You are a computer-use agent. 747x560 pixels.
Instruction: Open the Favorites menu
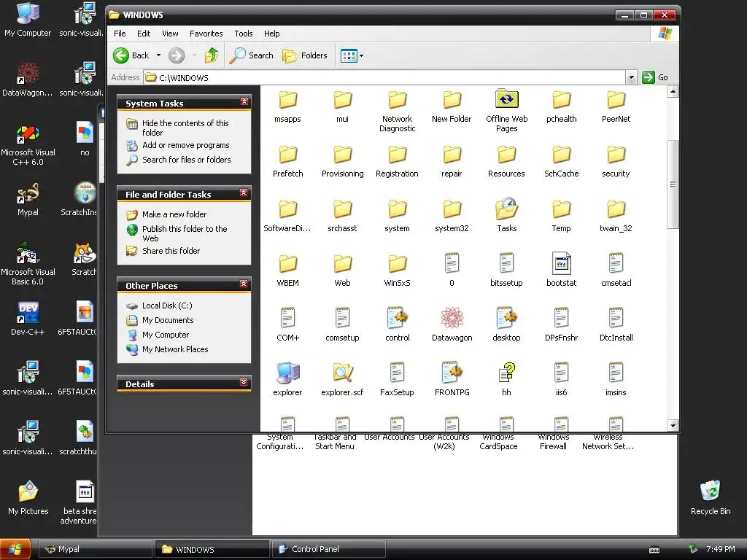click(206, 34)
